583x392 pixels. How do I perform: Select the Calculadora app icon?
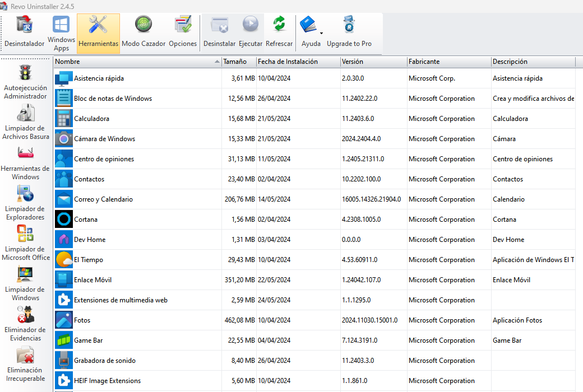(x=63, y=119)
